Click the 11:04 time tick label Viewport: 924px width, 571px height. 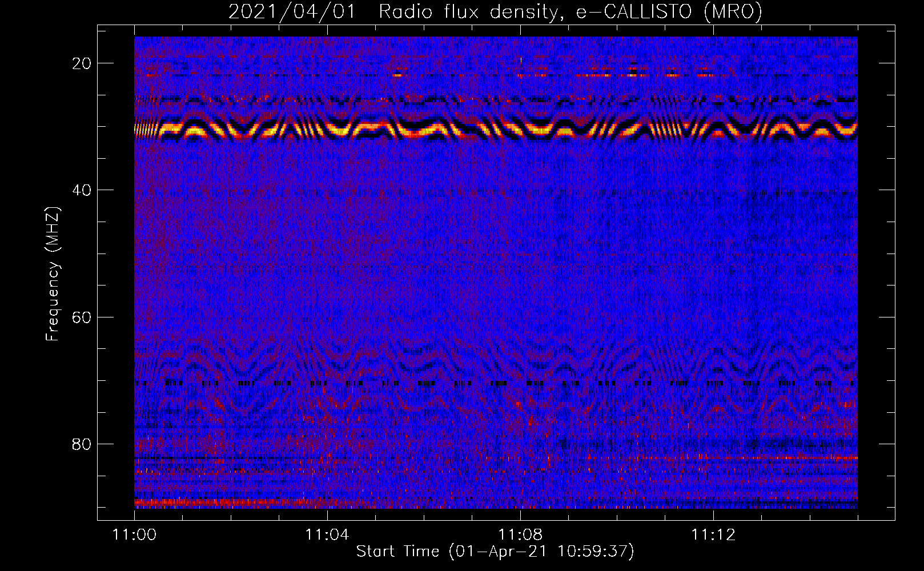tap(327, 535)
